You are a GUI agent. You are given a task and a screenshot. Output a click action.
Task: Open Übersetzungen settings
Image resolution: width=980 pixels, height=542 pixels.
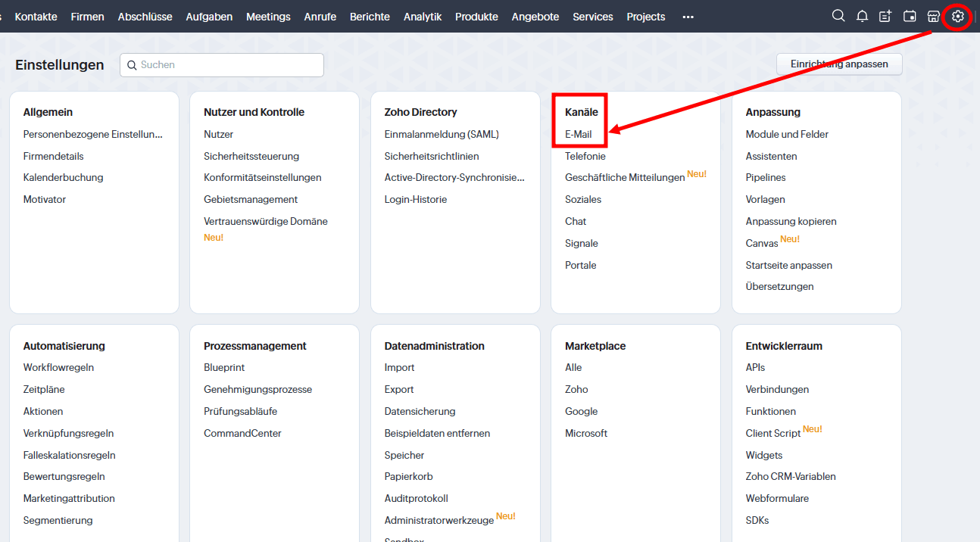tap(780, 286)
